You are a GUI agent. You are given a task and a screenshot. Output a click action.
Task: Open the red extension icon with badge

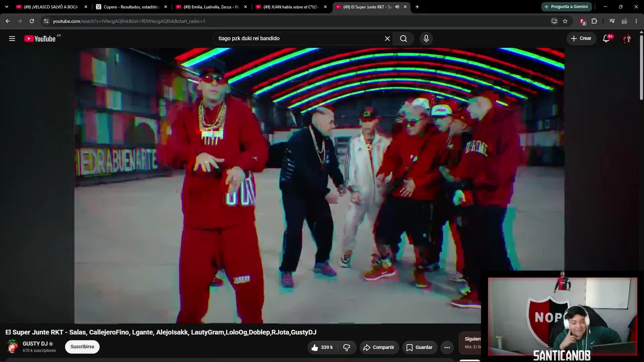582,21
